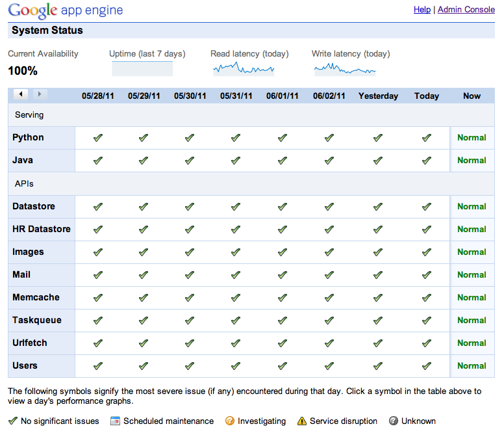Click the HR Datastore row label
The height and width of the screenshot is (435, 504).
(42, 229)
